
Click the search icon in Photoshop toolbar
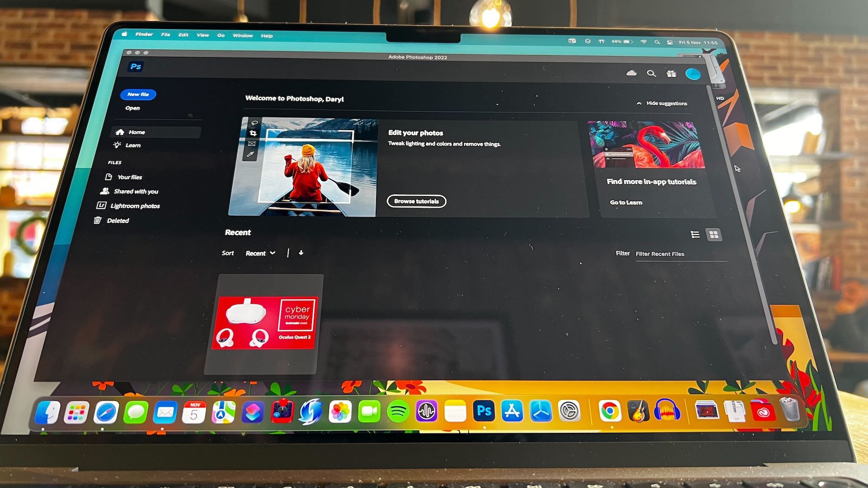[x=651, y=73]
